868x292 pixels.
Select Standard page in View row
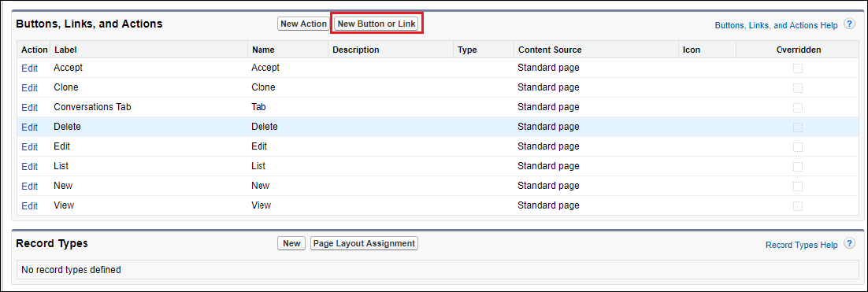tap(548, 205)
